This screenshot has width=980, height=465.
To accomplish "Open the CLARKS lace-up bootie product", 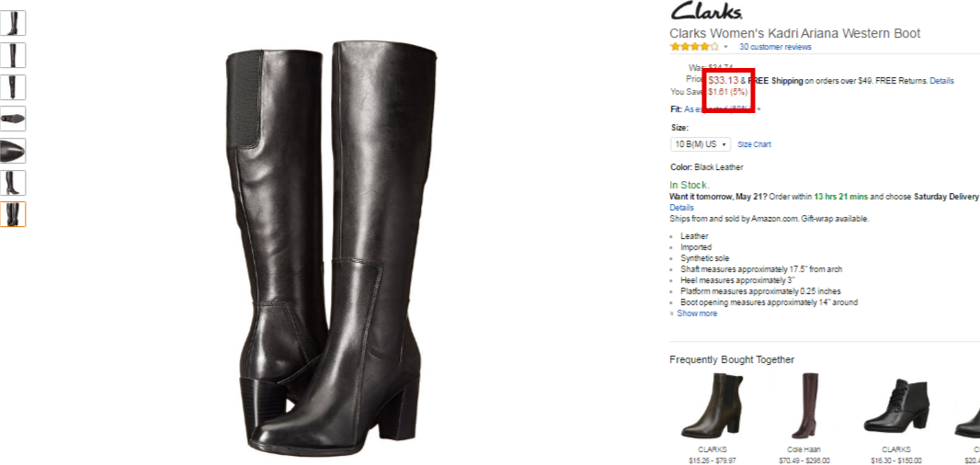I will coord(895,405).
